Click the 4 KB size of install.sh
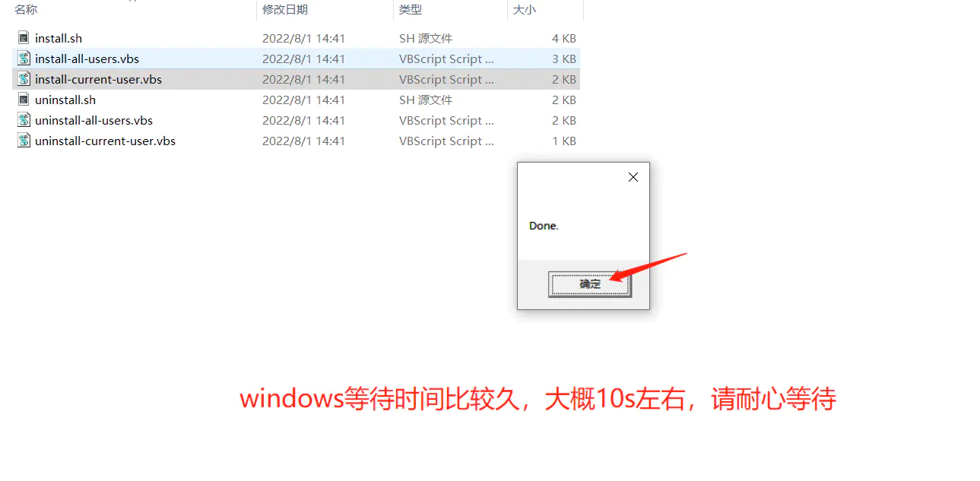Image resolution: width=980 pixels, height=481 pixels. click(564, 38)
